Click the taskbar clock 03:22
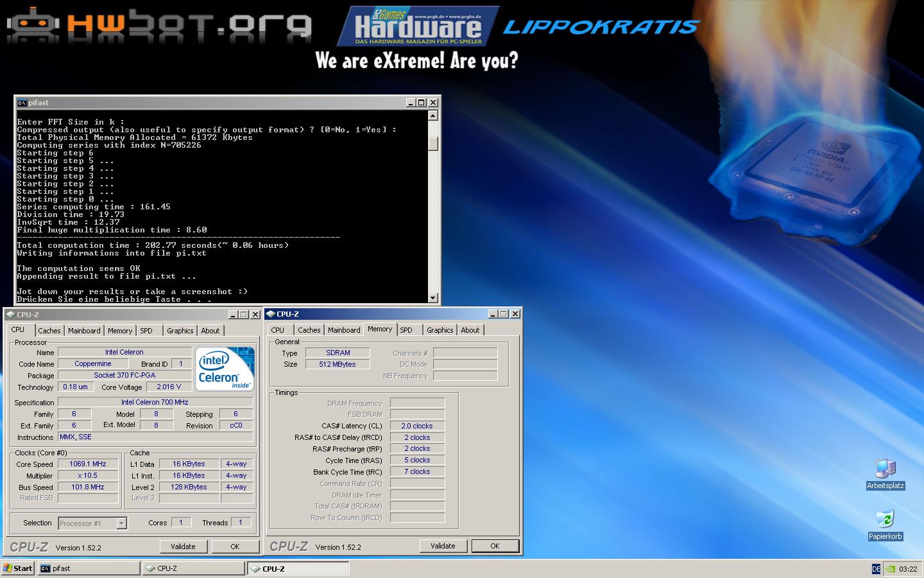Image resolution: width=924 pixels, height=578 pixels. pyautogui.click(x=908, y=568)
